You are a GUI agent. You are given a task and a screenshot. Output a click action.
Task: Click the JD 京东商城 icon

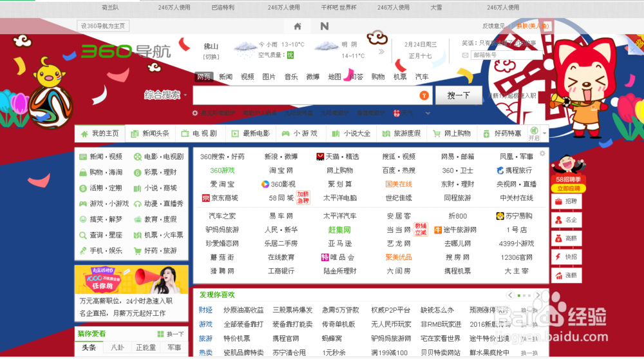206,198
